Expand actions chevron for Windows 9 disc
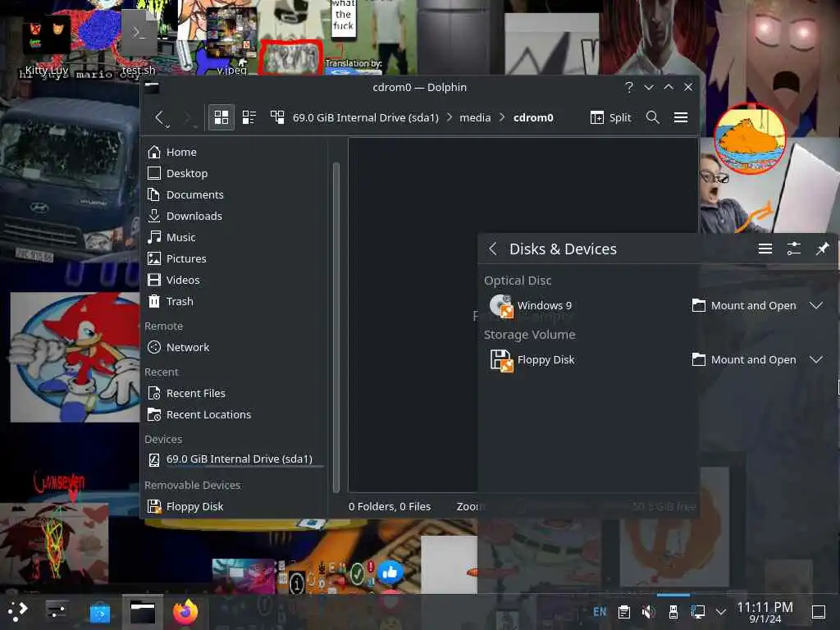Image resolution: width=840 pixels, height=630 pixels. click(816, 306)
